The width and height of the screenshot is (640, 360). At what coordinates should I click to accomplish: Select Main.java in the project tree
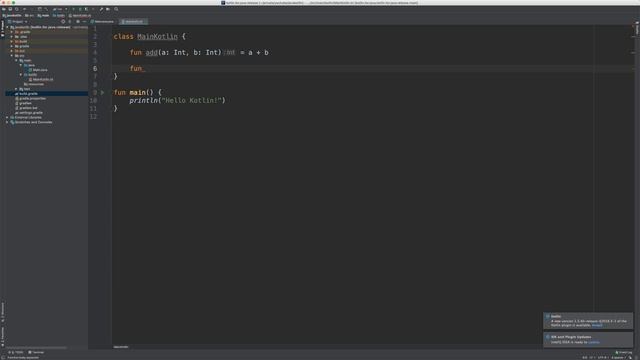(x=38, y=70)
